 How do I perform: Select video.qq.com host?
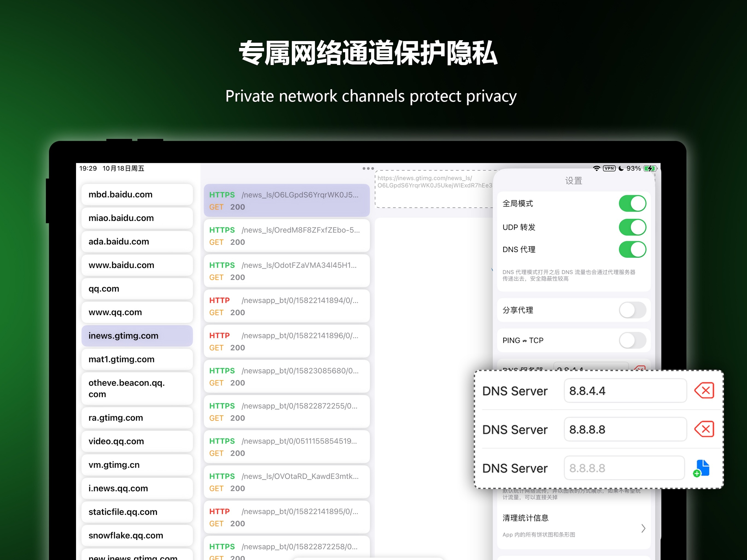(137, 441)
